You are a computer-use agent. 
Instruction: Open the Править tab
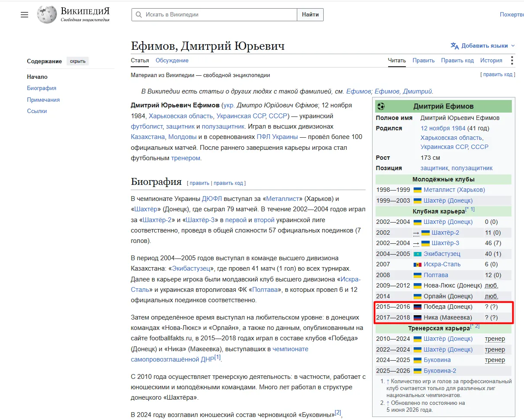424,61
